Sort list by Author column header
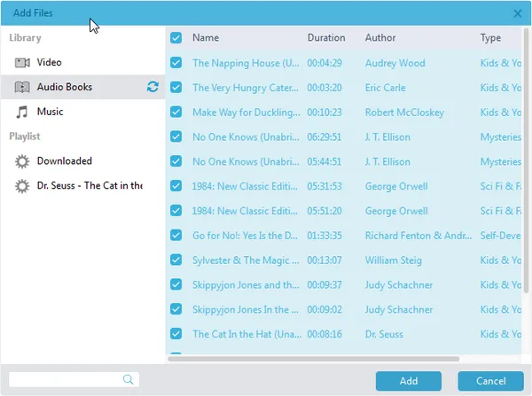 click(x=380, y=37)
